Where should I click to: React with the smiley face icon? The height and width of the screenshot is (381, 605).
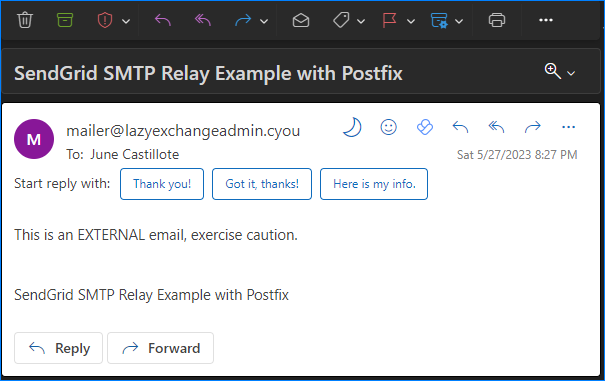tap(389, 127)
